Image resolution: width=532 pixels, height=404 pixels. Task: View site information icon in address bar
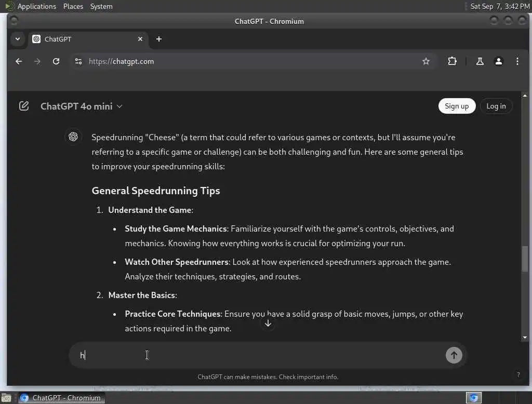tap(78, 61)
